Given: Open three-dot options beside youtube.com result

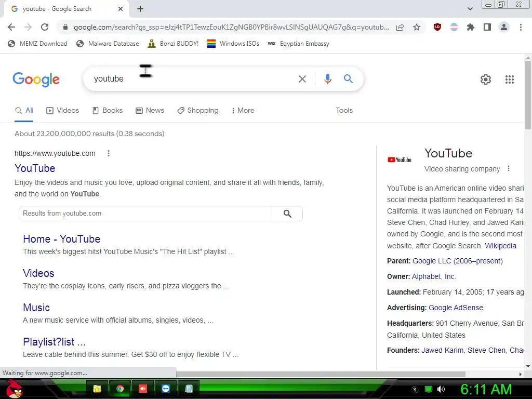Looking at the screenshot, I should click(x=109, y=153).
